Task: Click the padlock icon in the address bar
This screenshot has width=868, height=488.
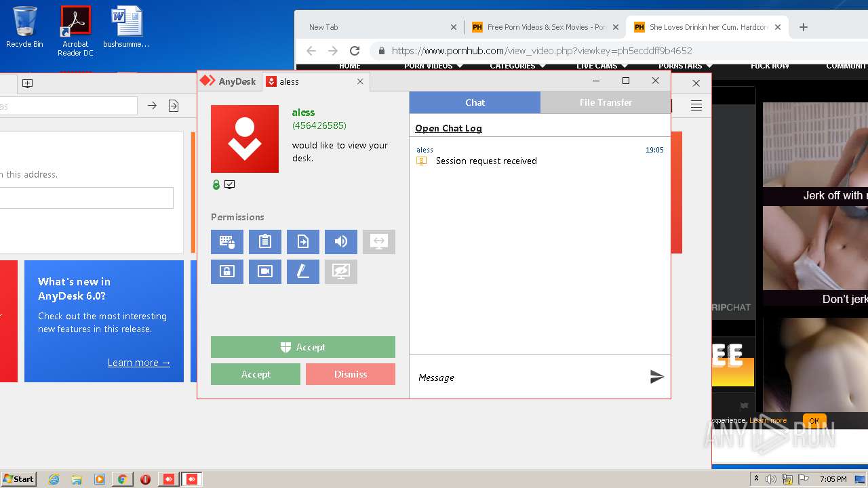Action: [x=381, y=51]
